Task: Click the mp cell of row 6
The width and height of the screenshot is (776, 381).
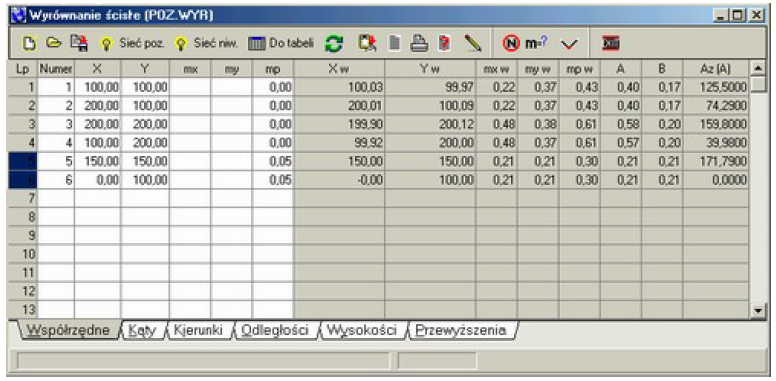Action: [272, 180]
